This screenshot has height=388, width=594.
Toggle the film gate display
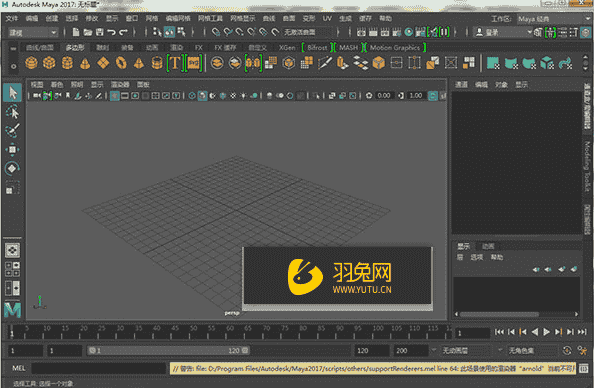[x=125, y=96]
